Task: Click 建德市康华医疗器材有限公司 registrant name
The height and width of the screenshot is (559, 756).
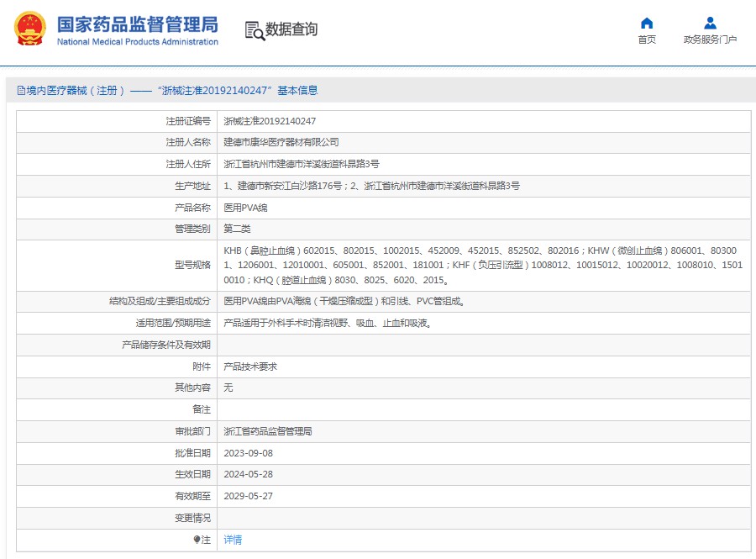Action: pos(281,142)
